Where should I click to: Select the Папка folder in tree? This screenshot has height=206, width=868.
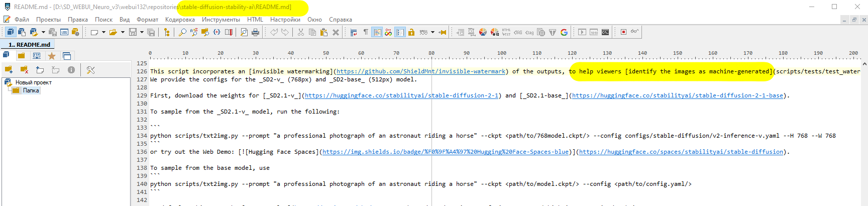click(x=31, y=90)
